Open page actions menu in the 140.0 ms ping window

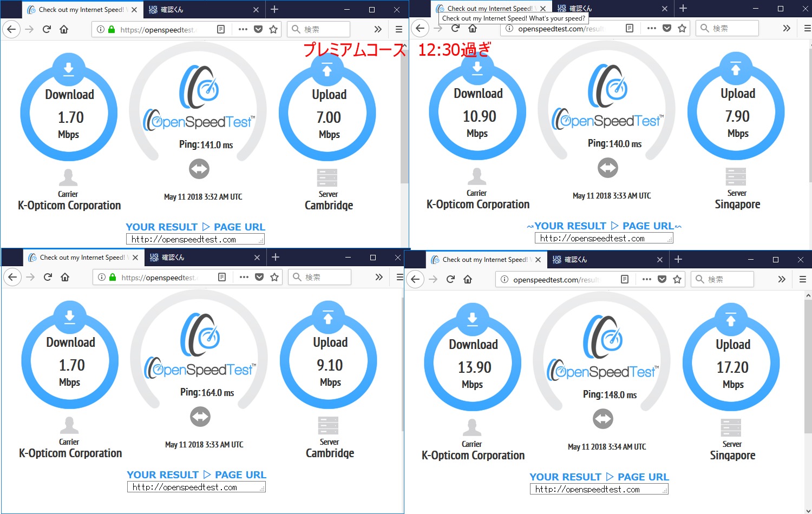coord(652,28)
